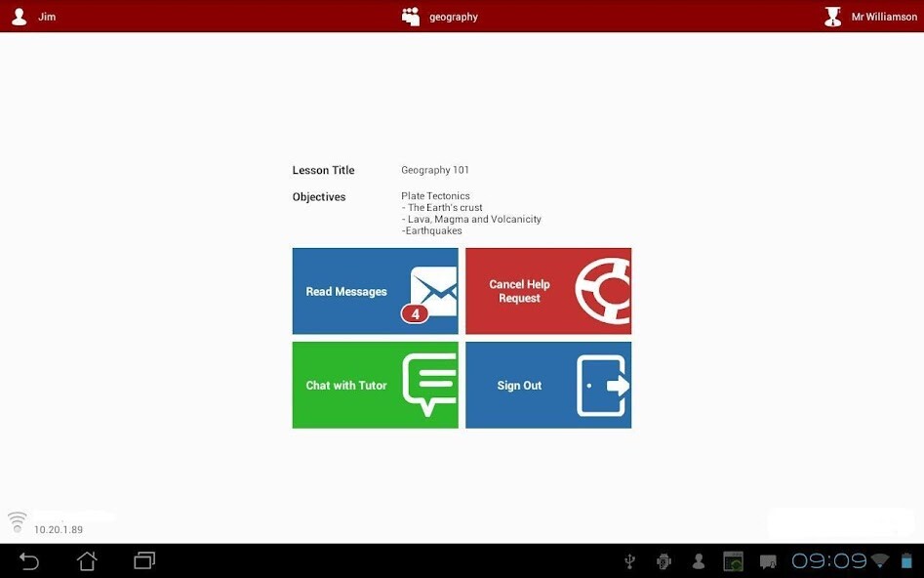
Task: Tap the Back navigation arrow
Action: (28, 560)
